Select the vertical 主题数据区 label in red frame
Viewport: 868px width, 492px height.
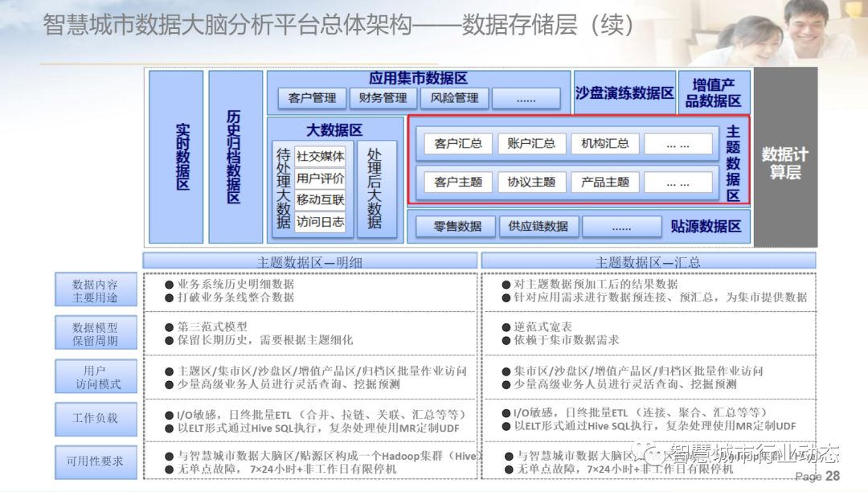733,163
